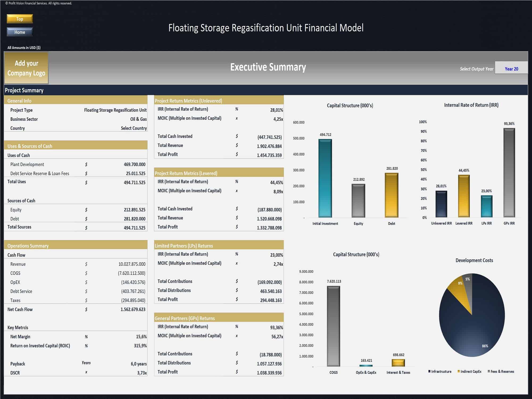Image resolution: width=532 pixels, height=399 pixels.
Task: Select the COGS bar labeled 7.620.113
Action: click(334, 326)
